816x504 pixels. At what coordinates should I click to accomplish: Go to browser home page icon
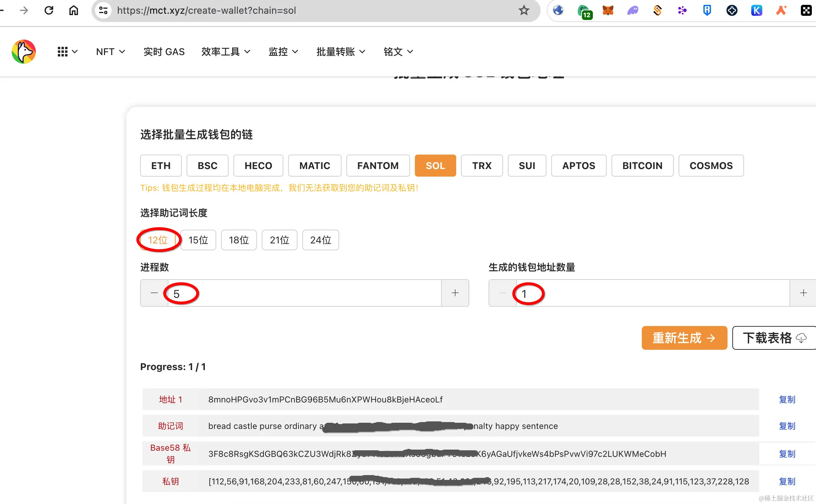(x=73, y=10)
